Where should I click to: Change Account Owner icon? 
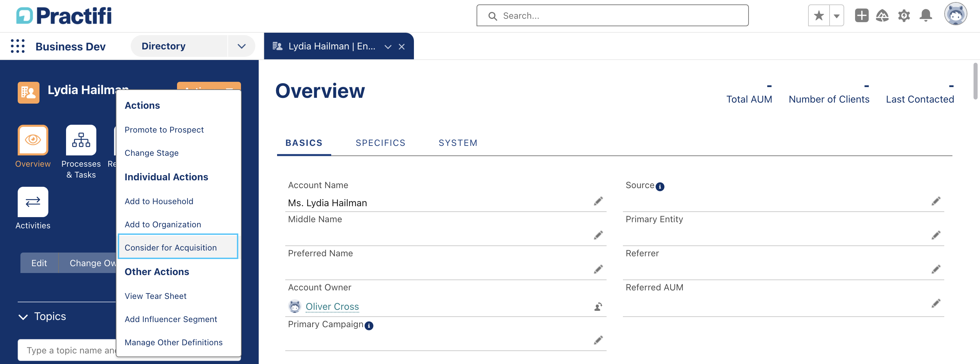click(x=598, y=306)
